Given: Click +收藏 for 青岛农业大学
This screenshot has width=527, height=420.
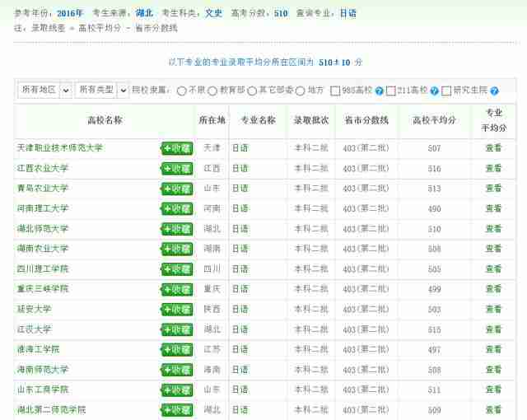Looking at the screenshot, I should (177, 189).
